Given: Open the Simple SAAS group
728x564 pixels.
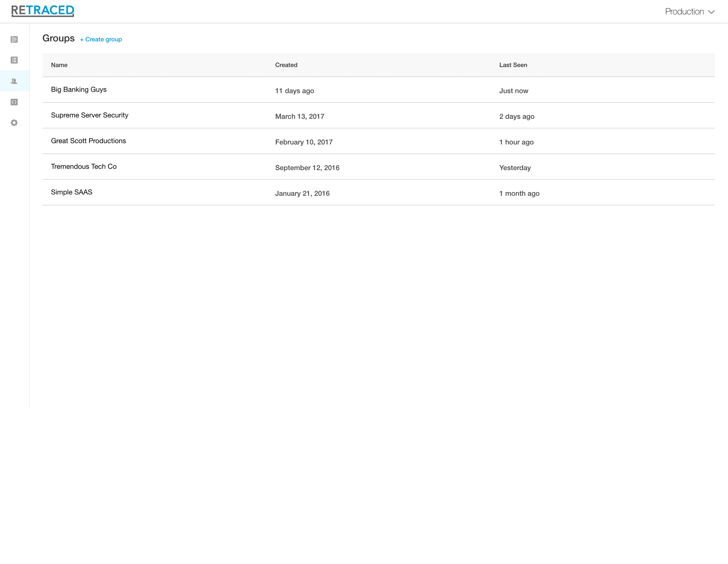Looking at the screenshot, I should [x=71, y=192].
